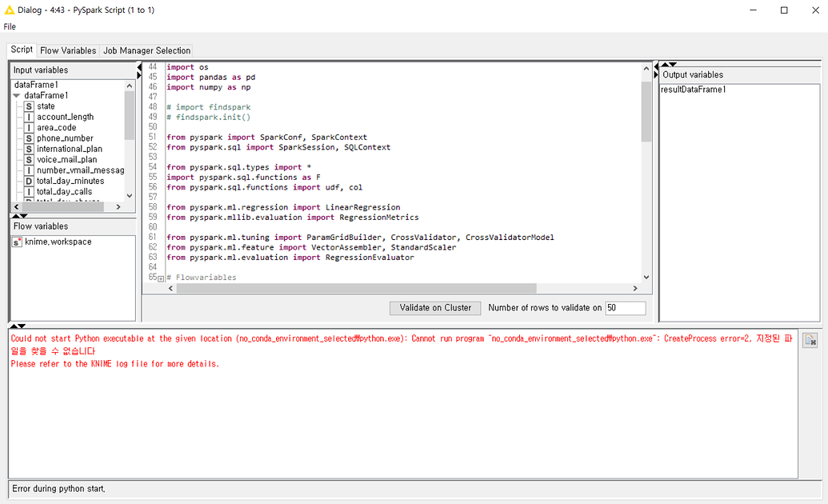Click the rows-to-validate input showing 50
The image size is (828, 504).
point(625,308)
